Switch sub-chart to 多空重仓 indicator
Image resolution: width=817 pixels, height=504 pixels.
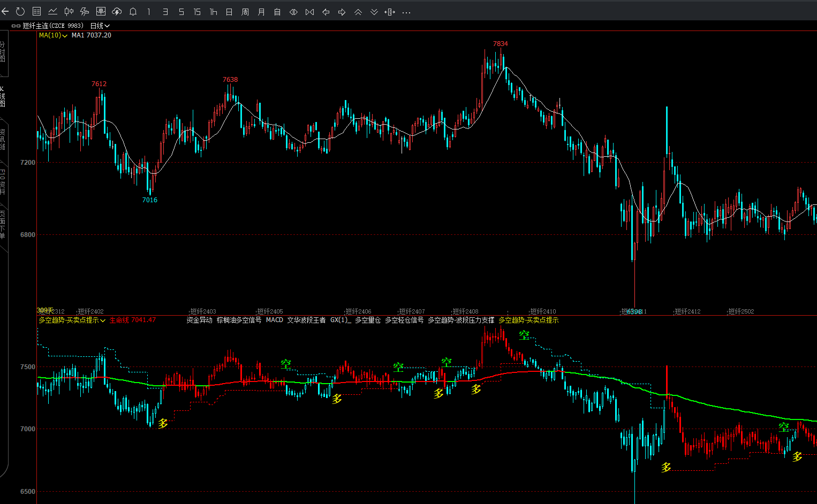368,320
